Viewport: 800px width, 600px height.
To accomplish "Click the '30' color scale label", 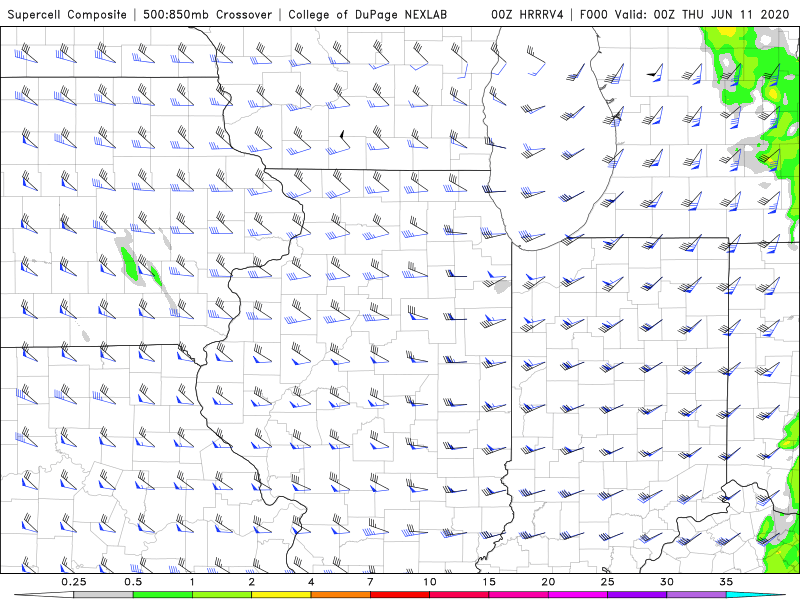I will point(667,582).
